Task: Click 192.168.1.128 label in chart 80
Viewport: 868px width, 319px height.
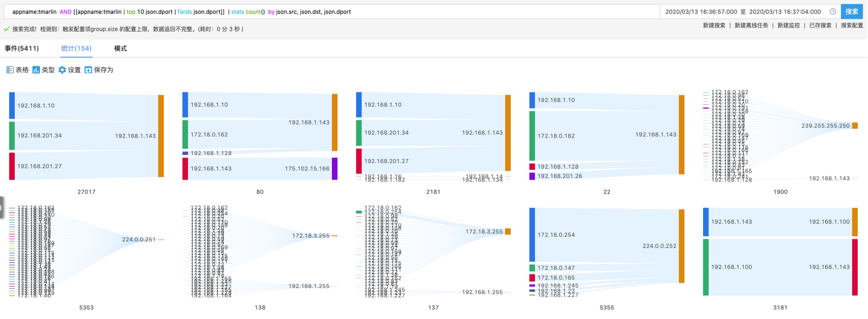Action: pyautogui.click(x=211, y=153)
